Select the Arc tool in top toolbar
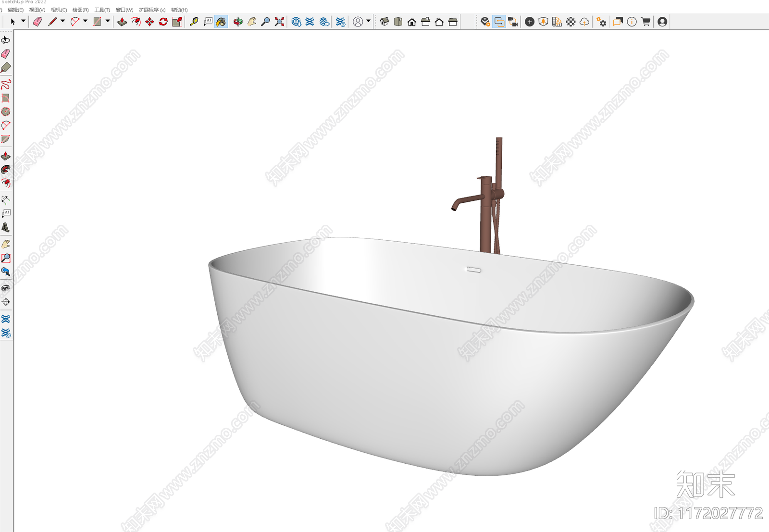Viewport: 769px width, 532px height. point(75,22)
